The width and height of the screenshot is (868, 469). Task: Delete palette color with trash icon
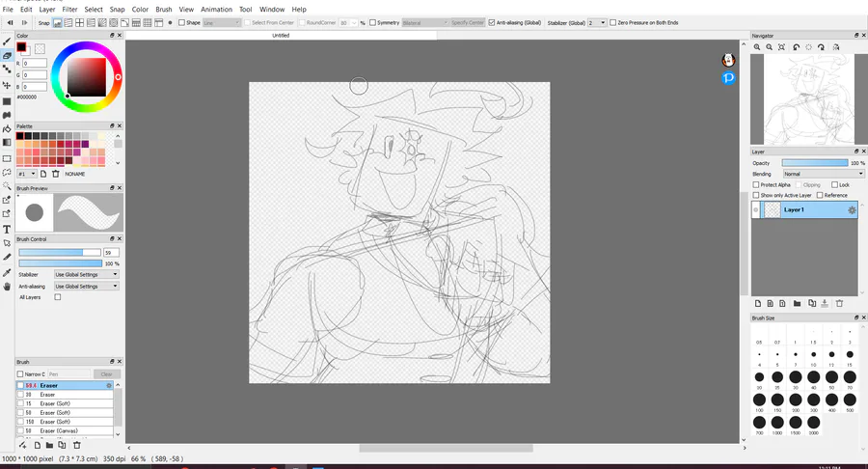[55, 174]
